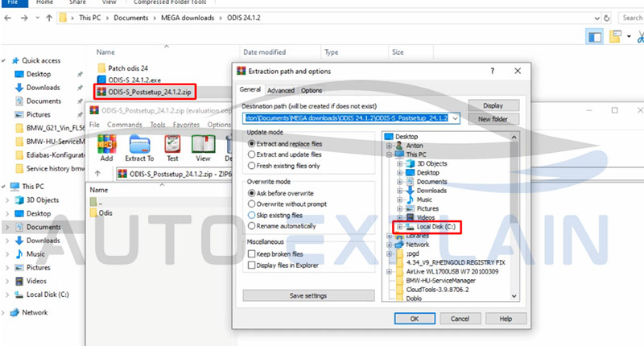The image size is (644, 346).
Task: Click the New folder button
Action: [x=493, y=119]
